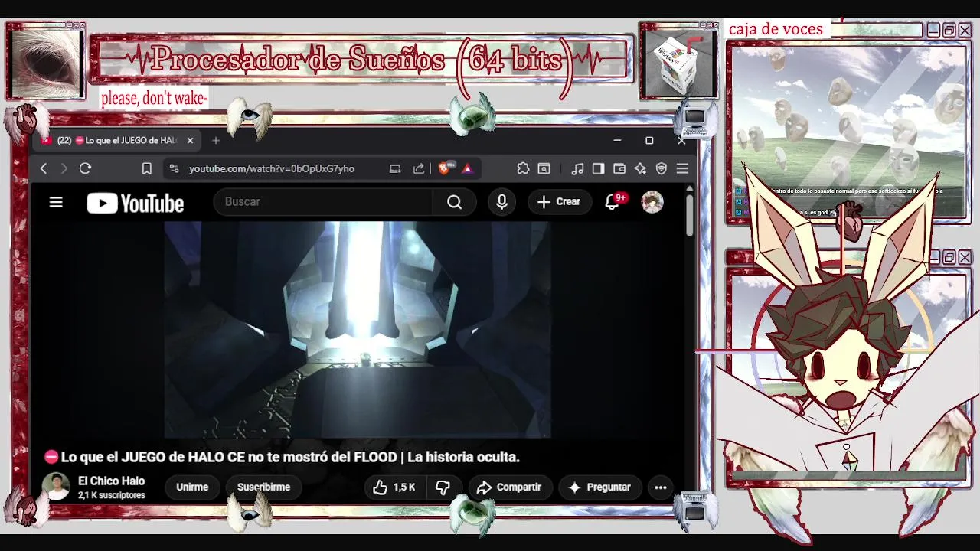Open the El Chico Halo channel name
Image resolution: width=980 pixels, height=551 pixels.
pyautogui.click(x=111, y=481)
